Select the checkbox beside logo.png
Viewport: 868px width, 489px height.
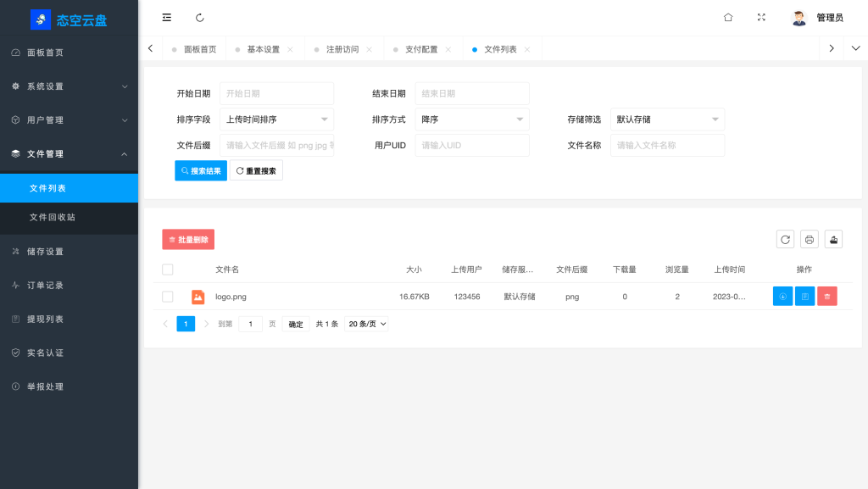click(x=167, y=297)
